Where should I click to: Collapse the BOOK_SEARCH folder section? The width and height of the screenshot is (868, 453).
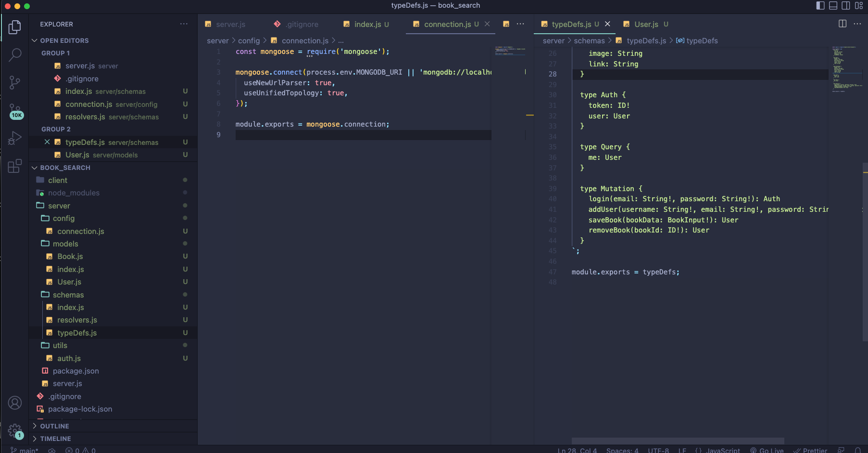click(x=113, y=168)
